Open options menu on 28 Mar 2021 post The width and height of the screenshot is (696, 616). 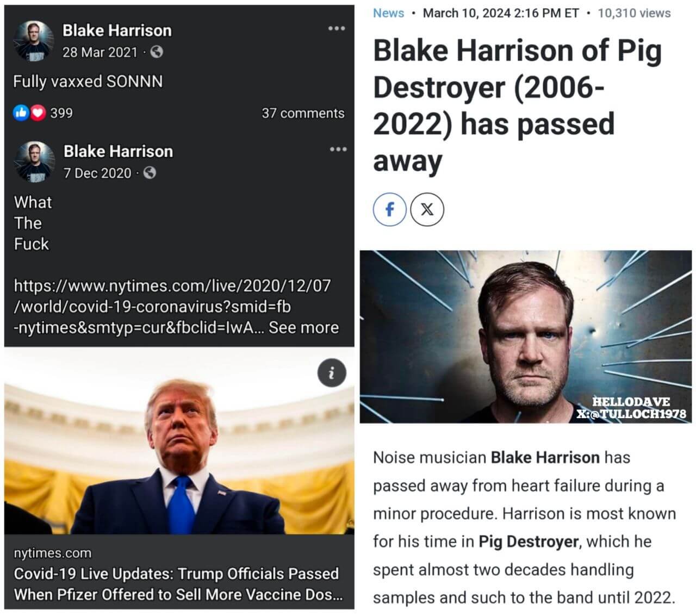click(337, 28)
